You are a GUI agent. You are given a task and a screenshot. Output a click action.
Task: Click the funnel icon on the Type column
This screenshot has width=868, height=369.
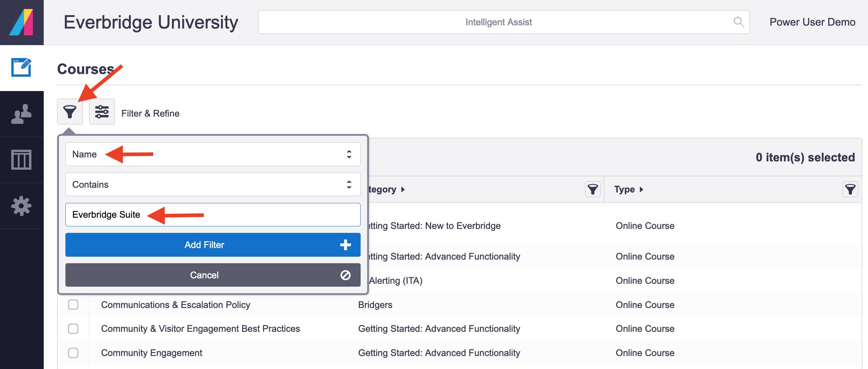pyautogui.click(x=850, y=189)
